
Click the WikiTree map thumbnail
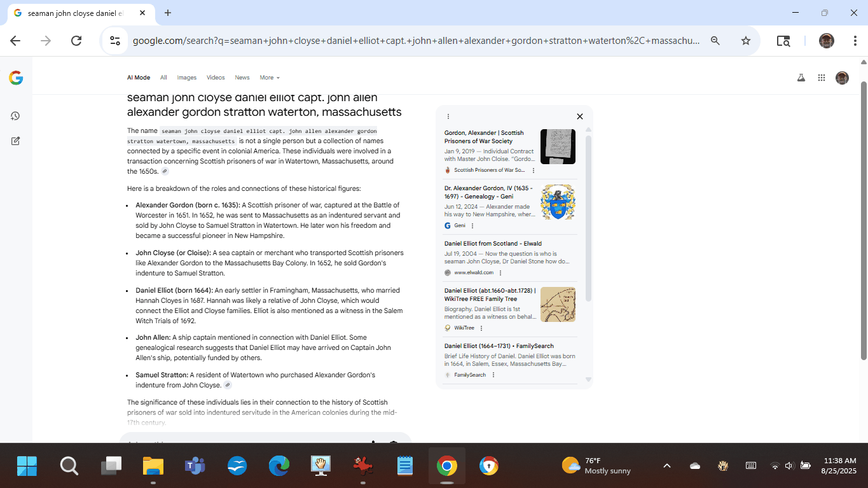point(558,304)
